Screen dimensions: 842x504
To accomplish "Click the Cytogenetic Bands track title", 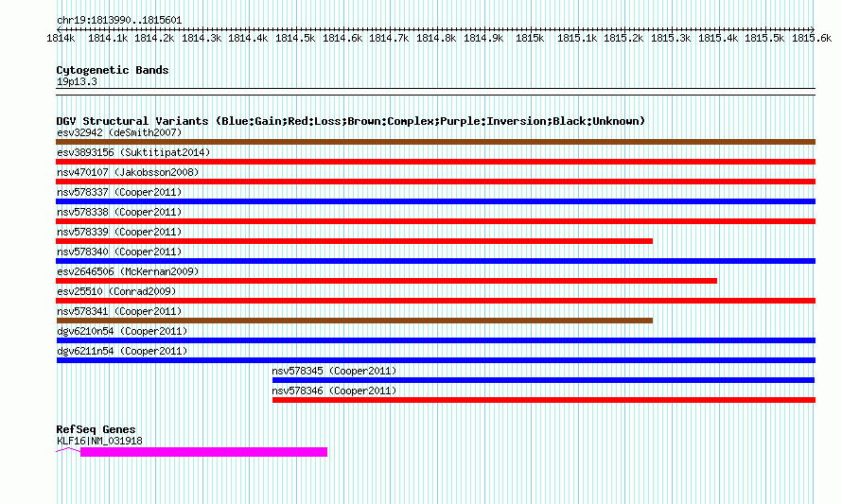I will [113, 70].
